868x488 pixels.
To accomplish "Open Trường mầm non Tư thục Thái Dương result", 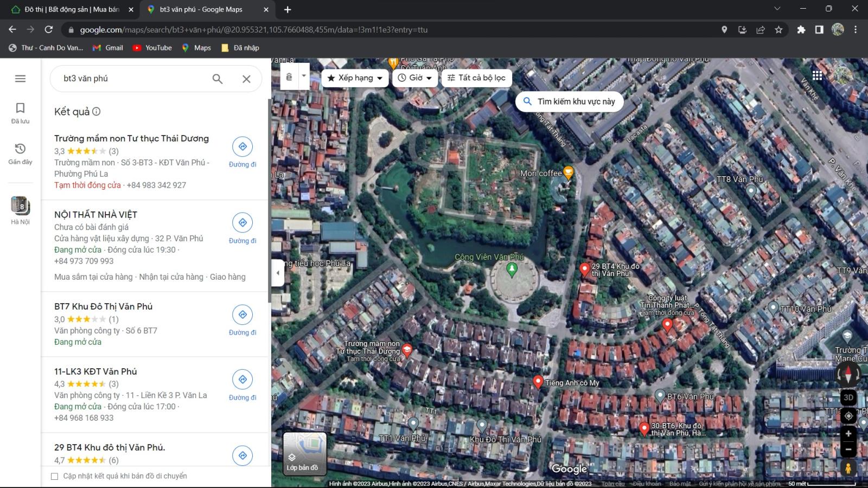I will 131,138.
